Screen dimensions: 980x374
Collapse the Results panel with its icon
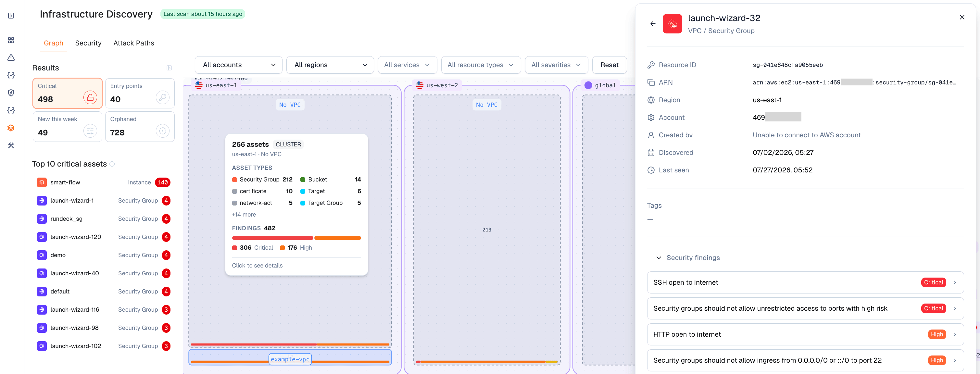tap(169, 68)
